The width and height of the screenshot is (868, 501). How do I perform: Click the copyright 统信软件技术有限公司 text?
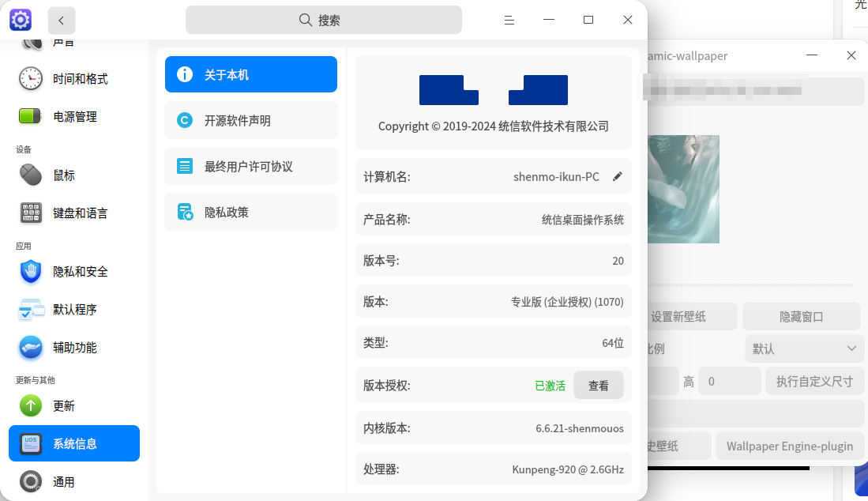[x=554, y=126]
